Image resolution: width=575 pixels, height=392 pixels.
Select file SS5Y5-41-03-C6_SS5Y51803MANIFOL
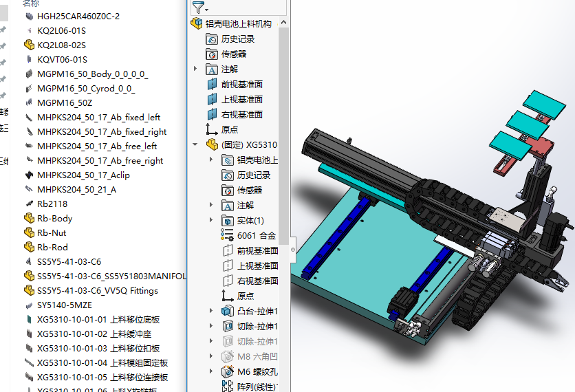tap(111, 276)
